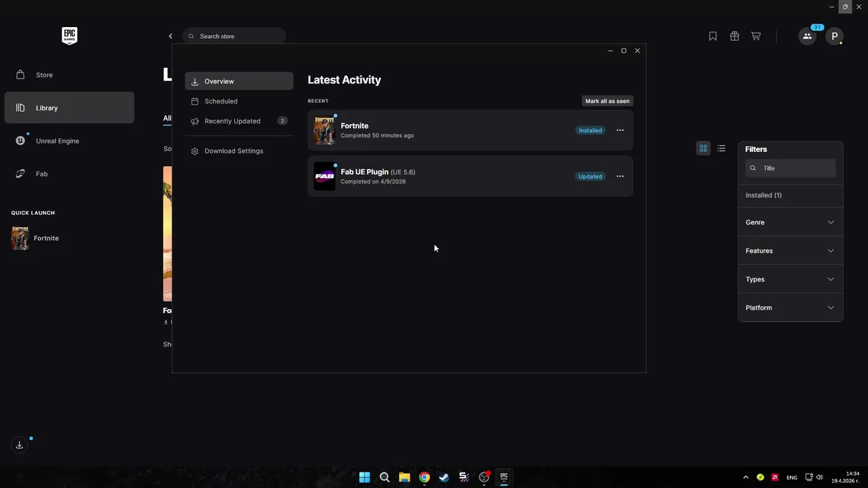This screenshot has height=488, width=868.
Task: Click the Epic Games taskbar icon
Action: pos(504,477)
